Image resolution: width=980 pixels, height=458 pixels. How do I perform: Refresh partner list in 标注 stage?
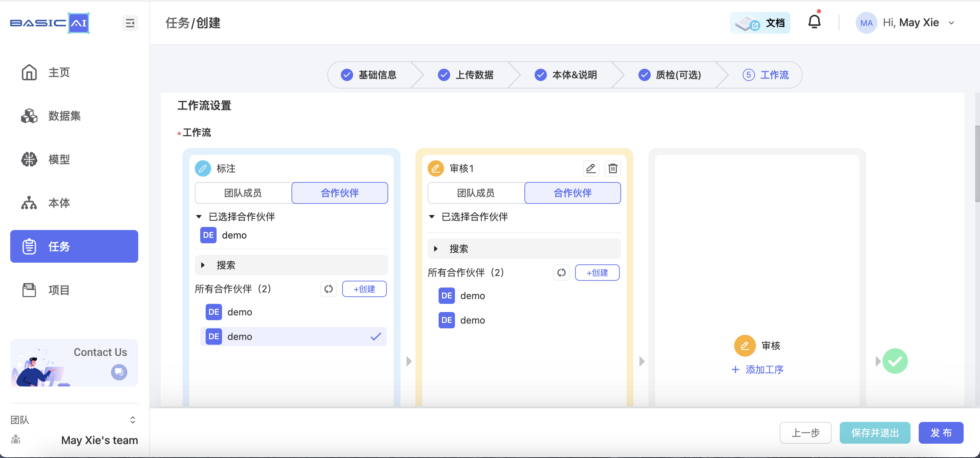pos(329,289)
